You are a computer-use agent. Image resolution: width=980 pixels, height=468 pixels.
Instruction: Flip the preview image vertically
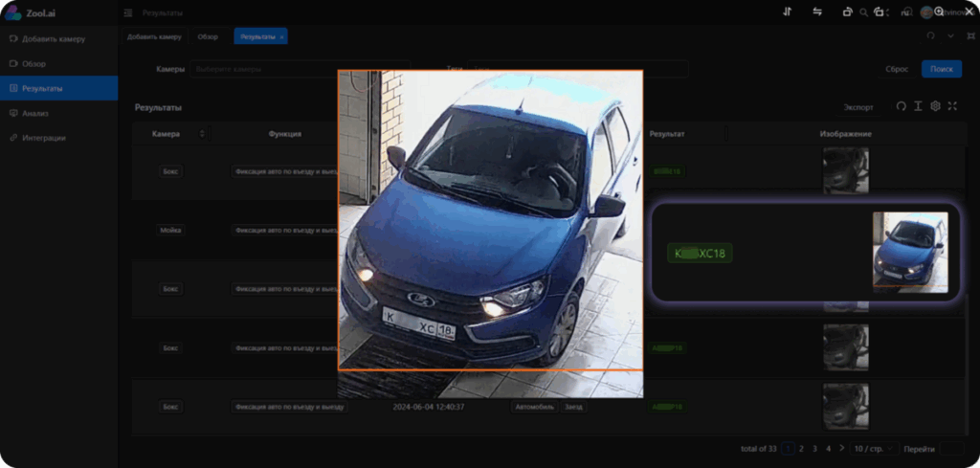787,11
